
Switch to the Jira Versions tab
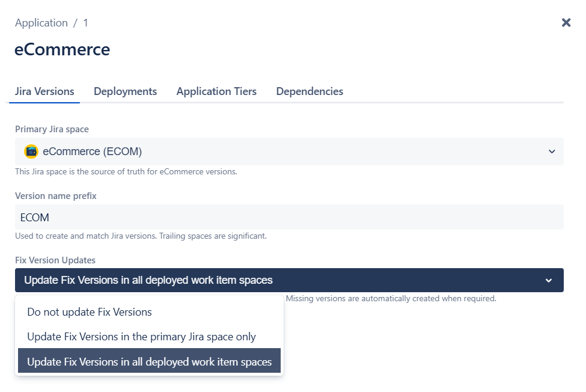(44, 91)
